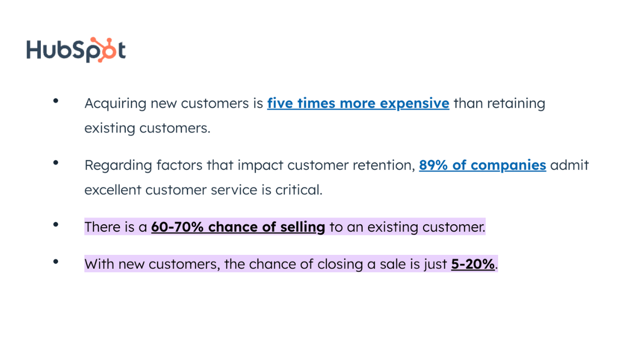Click the text "Acquiring new customers is"
The width and height of the screenshot is (644, 362).
coord(174,104)
